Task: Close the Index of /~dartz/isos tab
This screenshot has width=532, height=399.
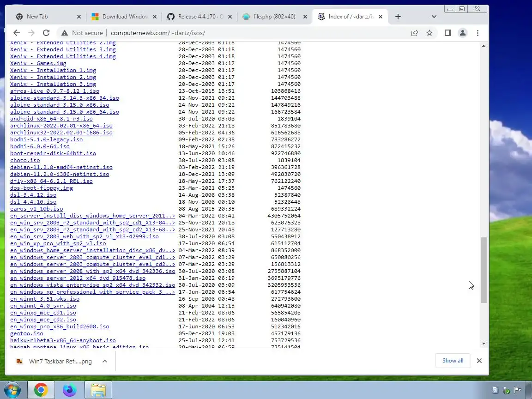Action: tap(381, 17)
